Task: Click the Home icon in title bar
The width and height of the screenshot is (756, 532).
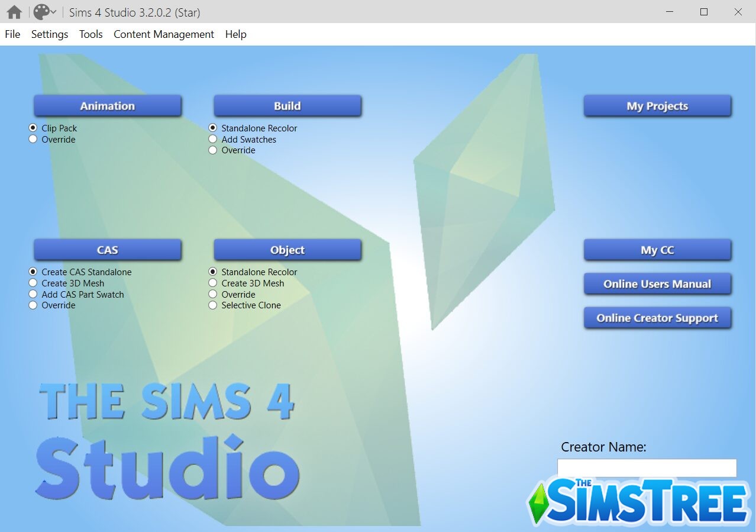Action: [x=14, y=12]
